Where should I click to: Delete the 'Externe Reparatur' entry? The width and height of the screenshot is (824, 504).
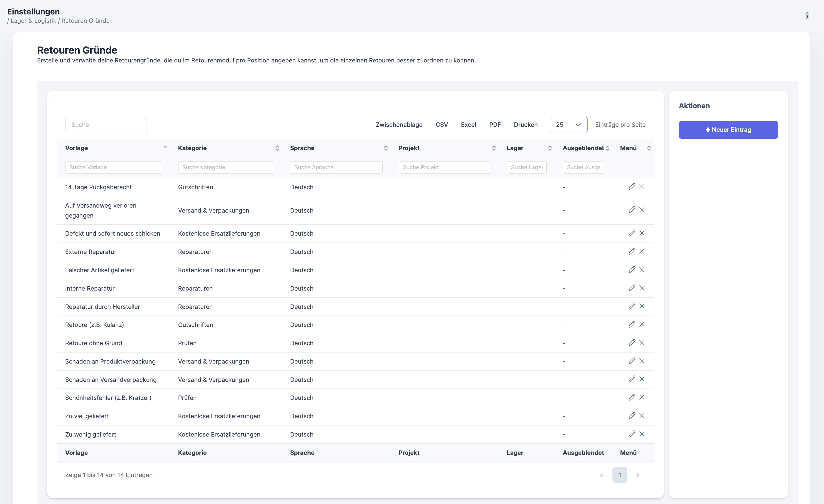pos(642,251)
